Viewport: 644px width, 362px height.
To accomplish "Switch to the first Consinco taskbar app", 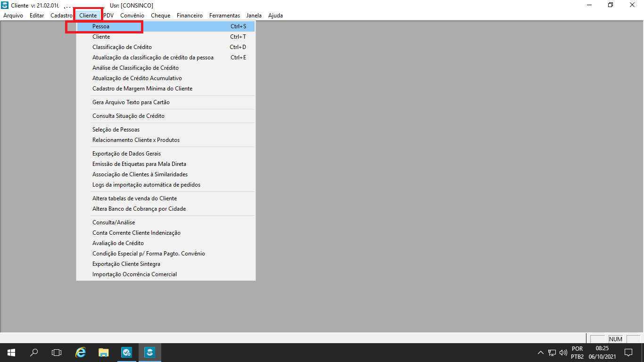I will coord(126,352).
